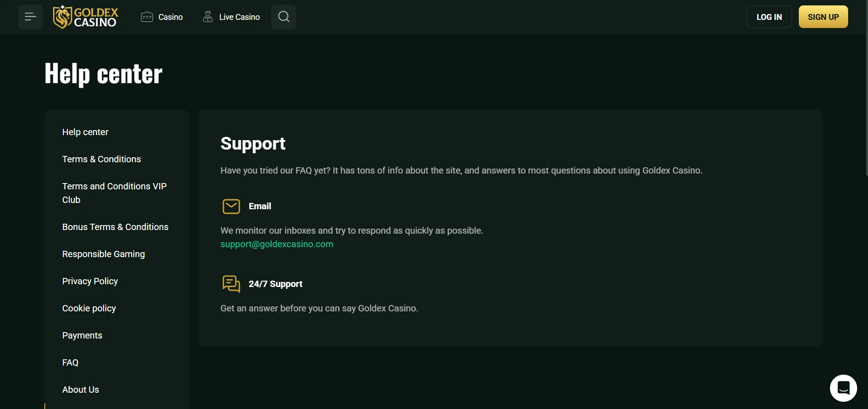
Task: Click the 24/7 Support label
Action: pyautogui.click(x=275, y=284)
